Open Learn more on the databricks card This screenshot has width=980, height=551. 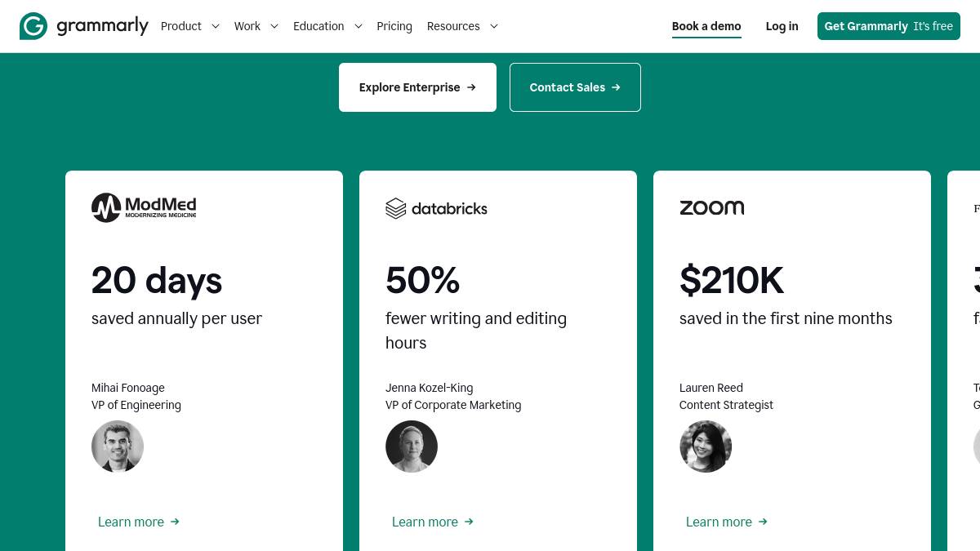click(432, 522)
